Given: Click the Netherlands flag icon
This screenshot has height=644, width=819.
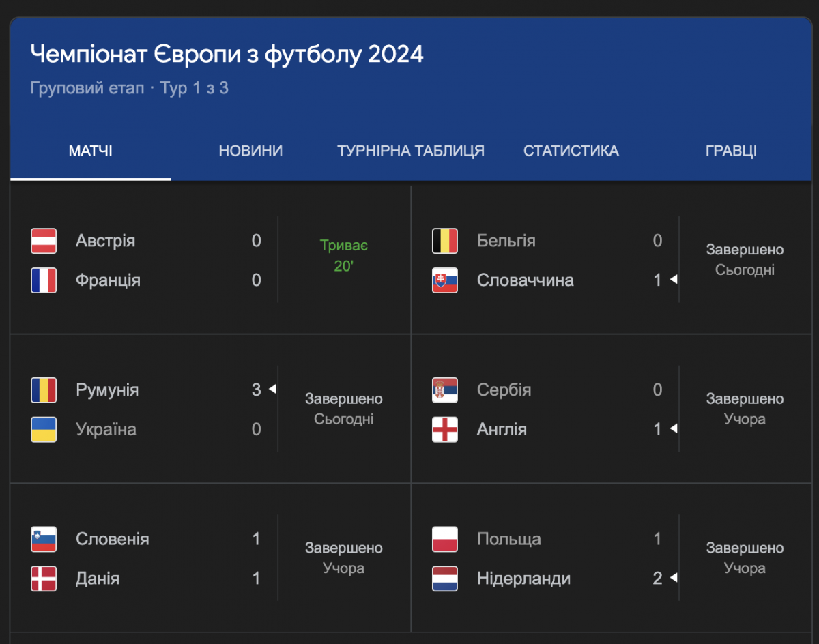Looking at the screenshot, I should (445, 579).
